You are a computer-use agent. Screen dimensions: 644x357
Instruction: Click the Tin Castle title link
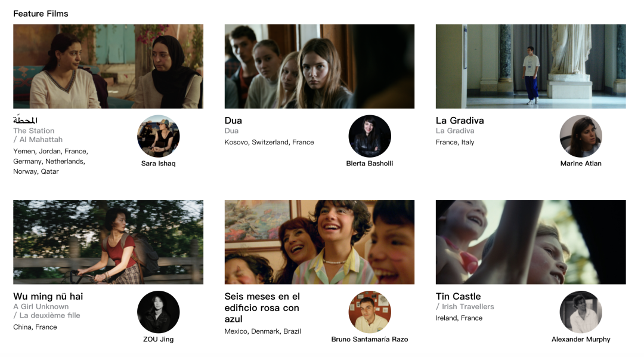pos(459,297)
